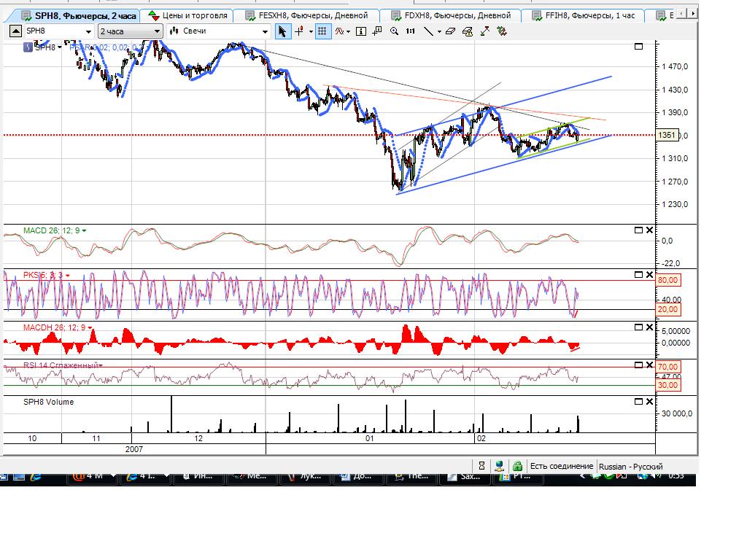This screenshot has width=747, height=560.
Task: Click the 'SPH8 Volume' pane label
Action: (x=49, y=402)
